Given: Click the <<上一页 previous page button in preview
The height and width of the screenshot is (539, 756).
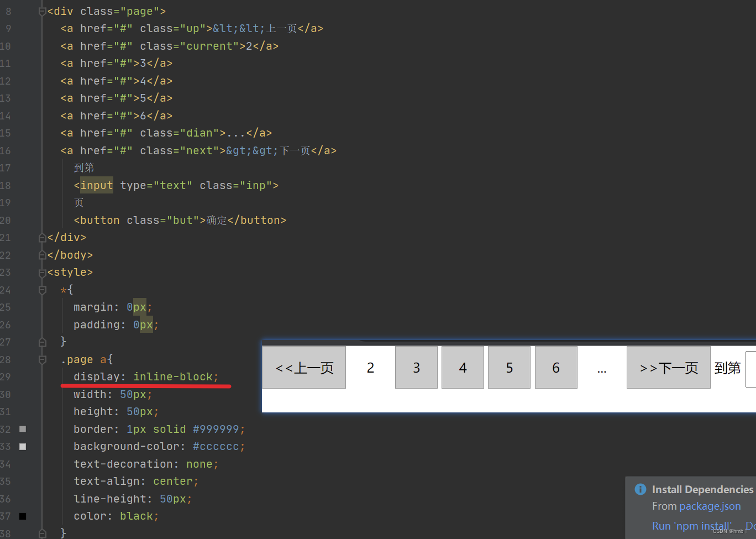Looking at the screenshot, I should (304, 368).
